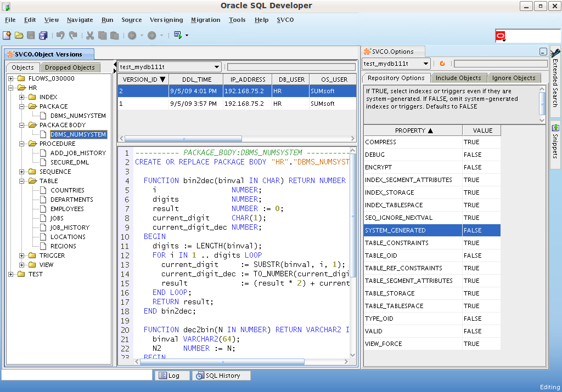The height and width of the screenshot is (392, 562).
Task: Open the Snippets side panel
Action: point(555,144)
